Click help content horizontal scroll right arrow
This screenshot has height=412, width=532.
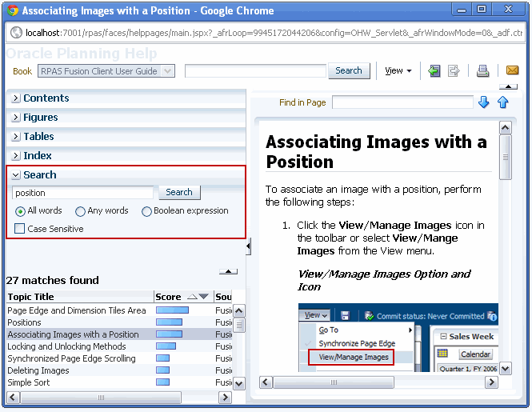tap(491, 382)
